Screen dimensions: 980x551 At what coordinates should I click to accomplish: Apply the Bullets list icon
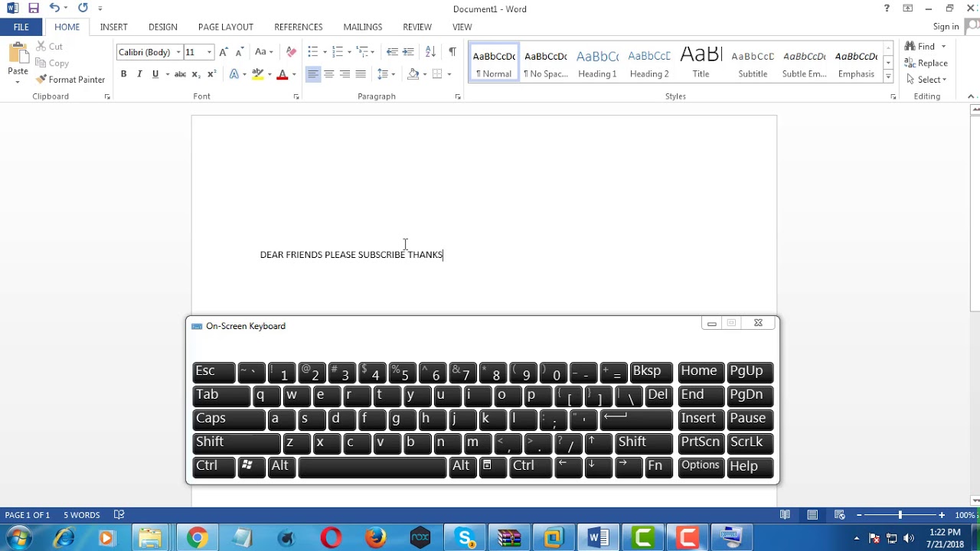tap(312, 52)
